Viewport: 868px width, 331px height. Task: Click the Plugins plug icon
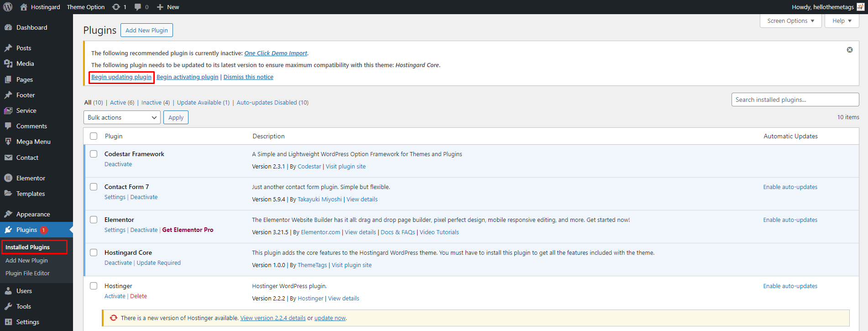pyautogui.click(x=8, y=230)
